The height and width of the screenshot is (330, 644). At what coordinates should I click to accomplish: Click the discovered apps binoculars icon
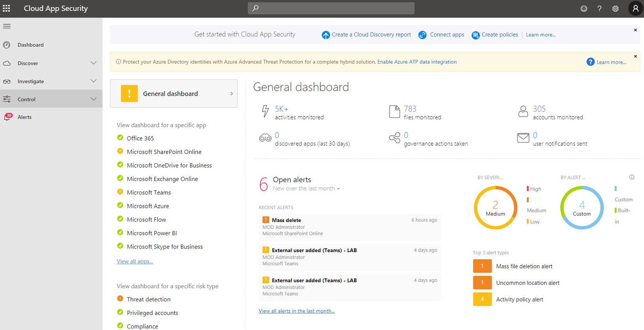pyautogui.click(x=265, y=138)
